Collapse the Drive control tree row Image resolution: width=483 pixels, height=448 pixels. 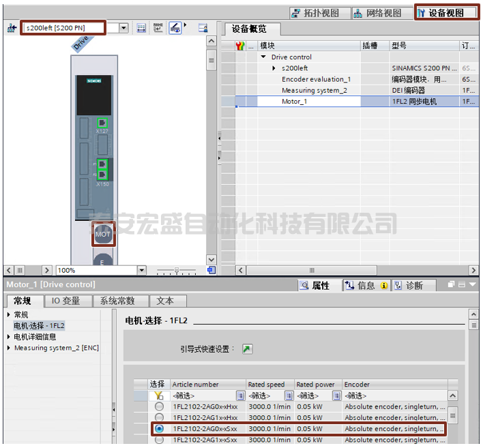(x=263, y=57)
